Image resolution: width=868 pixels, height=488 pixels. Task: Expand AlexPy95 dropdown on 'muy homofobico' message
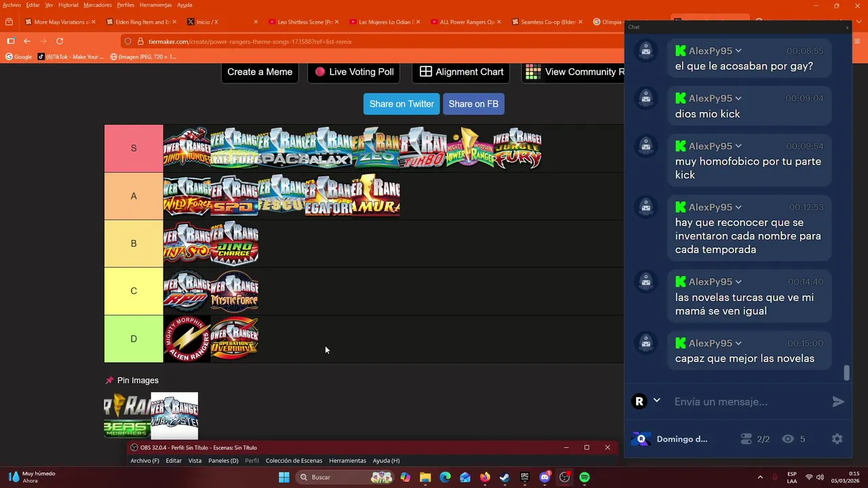[738, 146]
